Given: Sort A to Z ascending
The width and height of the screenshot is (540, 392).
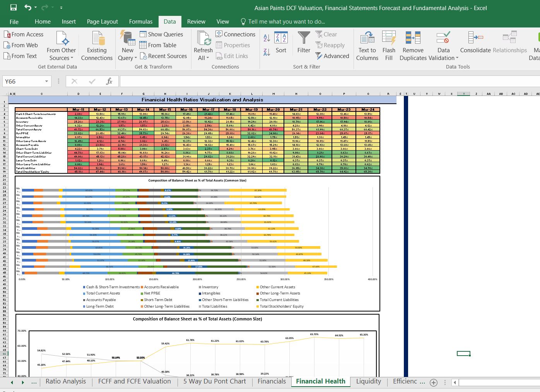Looking at the screenshot, I should [267, 38].
